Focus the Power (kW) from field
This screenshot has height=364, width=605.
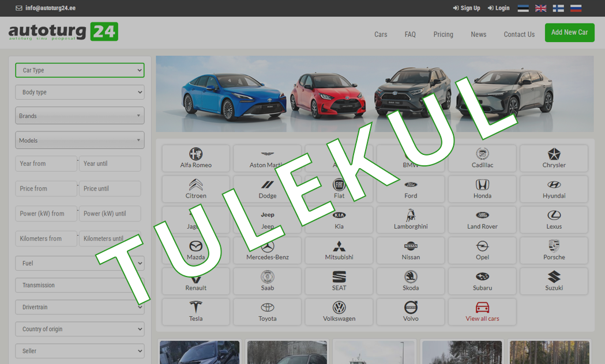click(x=46, y=214)
